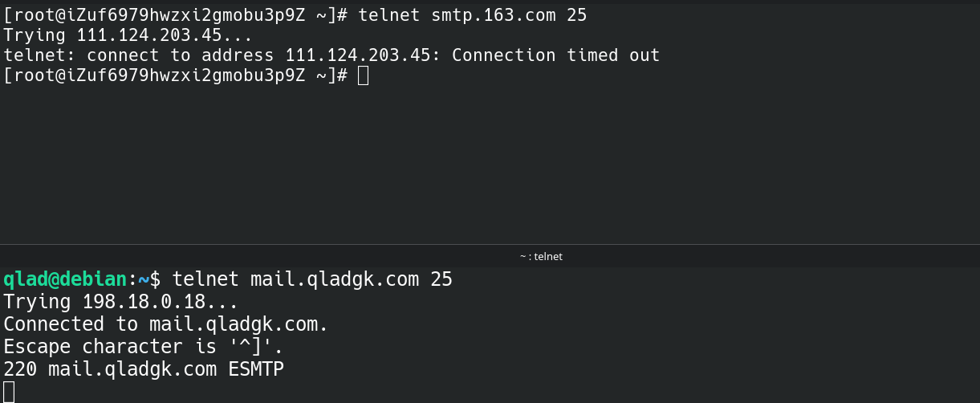Click the blue '~' path in the debian prompt
980x403 pixels.
144,279
